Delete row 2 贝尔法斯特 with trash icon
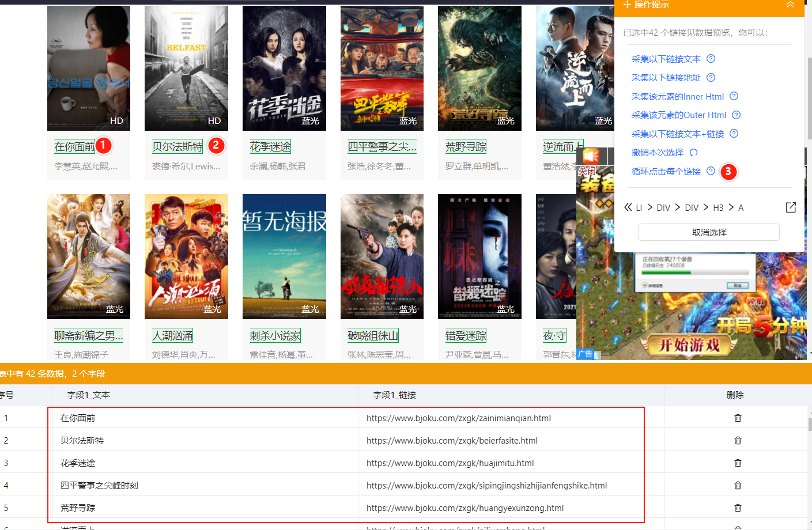Screen dimensions: 812x530 point(738,440)
